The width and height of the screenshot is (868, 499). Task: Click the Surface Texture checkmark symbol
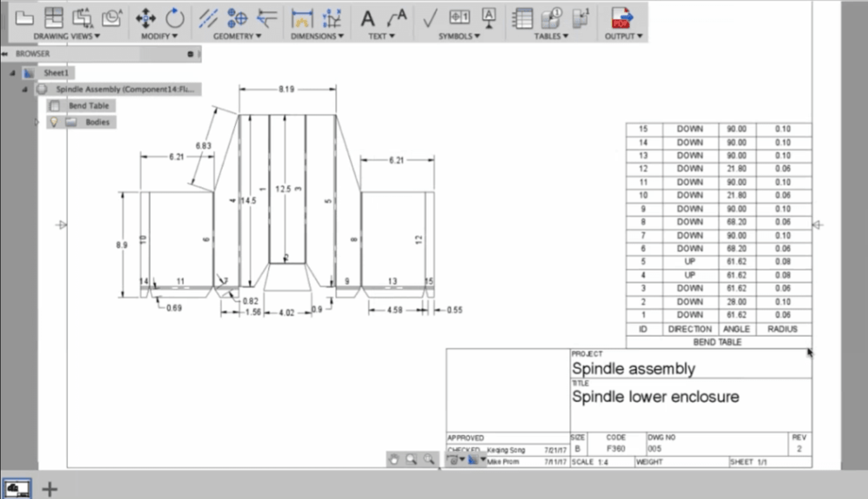pyautogui.click(x=430, y=18)
